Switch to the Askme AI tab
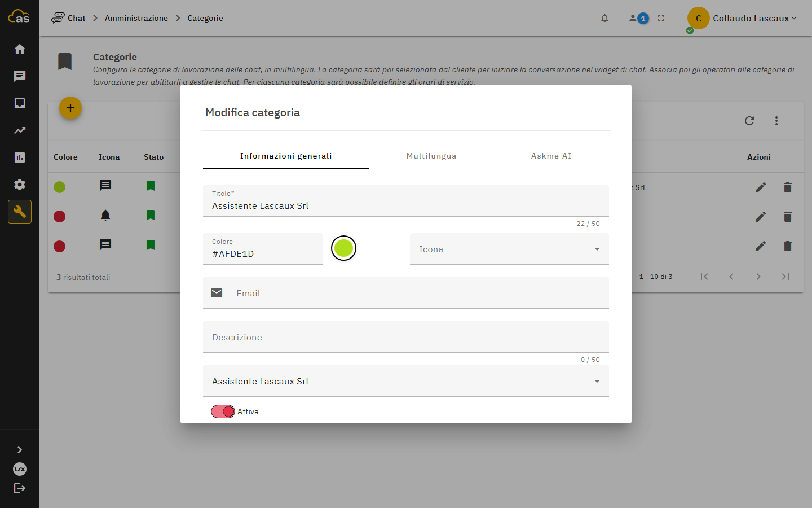Screen dimensions: 812x508 tap(551, 156)
